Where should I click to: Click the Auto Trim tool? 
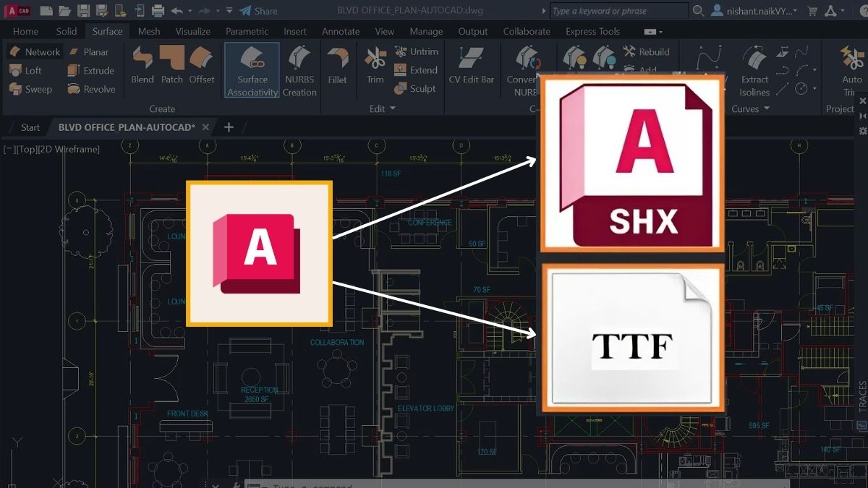click(852, 71)
